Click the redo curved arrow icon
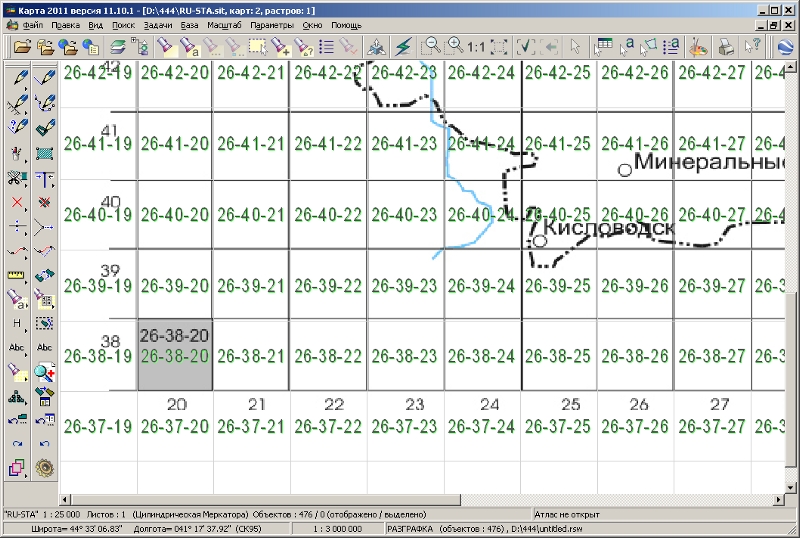800x538 pixels. pyautogui.click(x=18, y=444)
